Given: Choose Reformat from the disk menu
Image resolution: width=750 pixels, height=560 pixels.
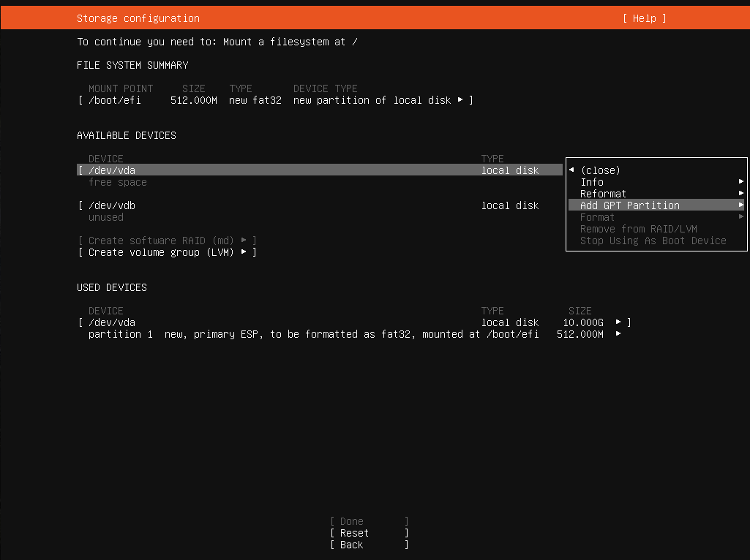Looking at the screenshot, I should (x=603, y=194).
